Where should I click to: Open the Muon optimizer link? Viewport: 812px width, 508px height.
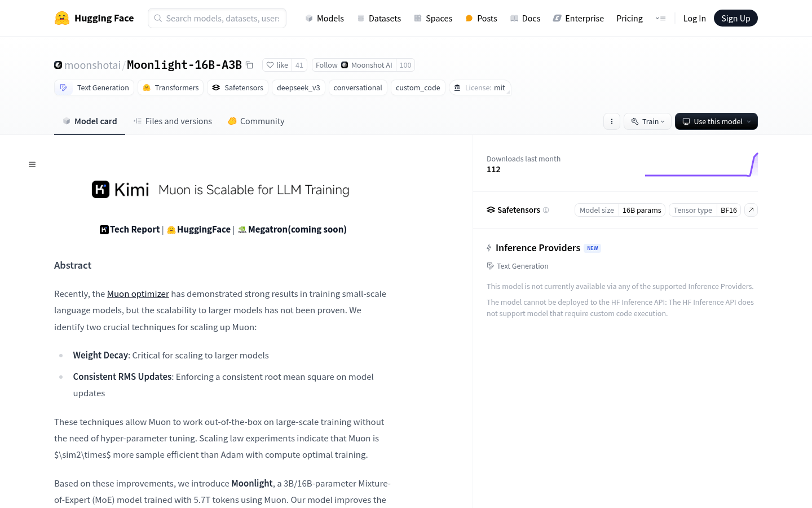[138, 294]
